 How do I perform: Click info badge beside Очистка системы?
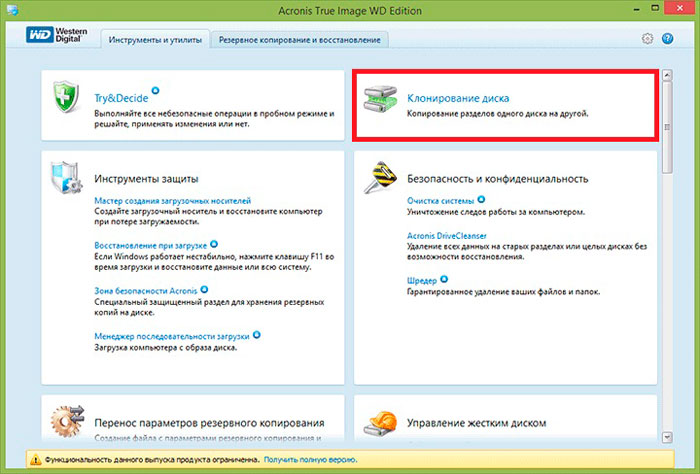[481, 199]
